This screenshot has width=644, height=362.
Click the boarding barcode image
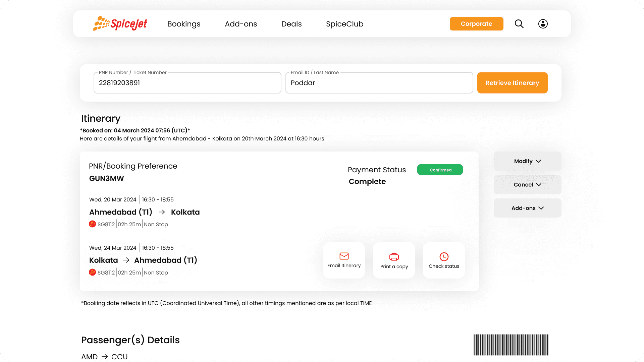pyautogui.click(x=511, y=345)
